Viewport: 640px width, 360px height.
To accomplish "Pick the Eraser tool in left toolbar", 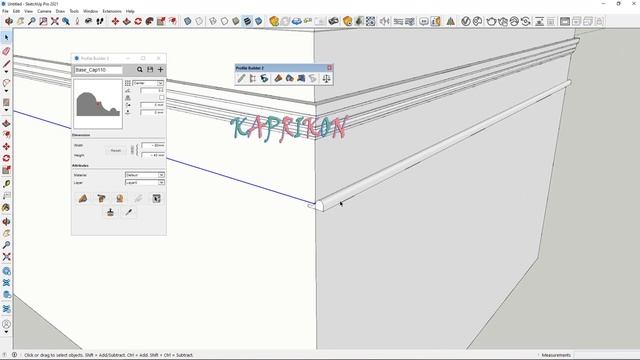I will point(6,51).
